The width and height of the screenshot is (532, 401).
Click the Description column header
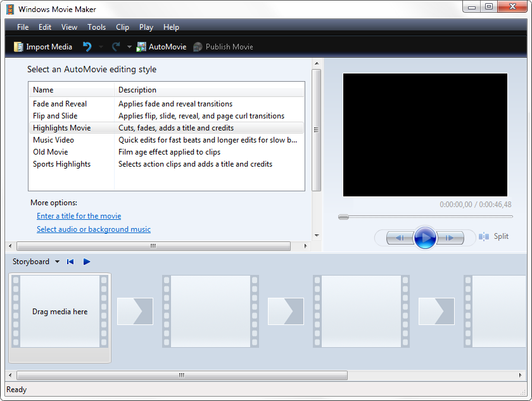click(x=209, y=90)
